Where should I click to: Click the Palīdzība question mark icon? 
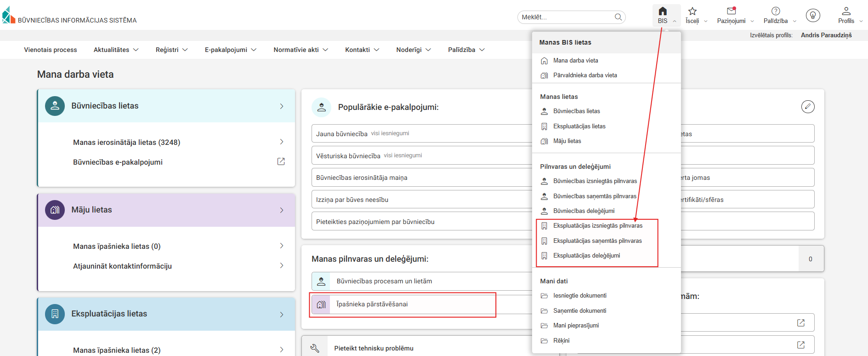coord(775,11)
